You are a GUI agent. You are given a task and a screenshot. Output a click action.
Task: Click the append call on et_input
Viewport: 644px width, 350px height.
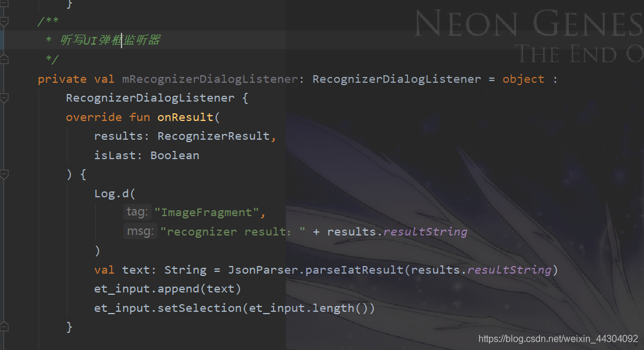click(178, 289)
